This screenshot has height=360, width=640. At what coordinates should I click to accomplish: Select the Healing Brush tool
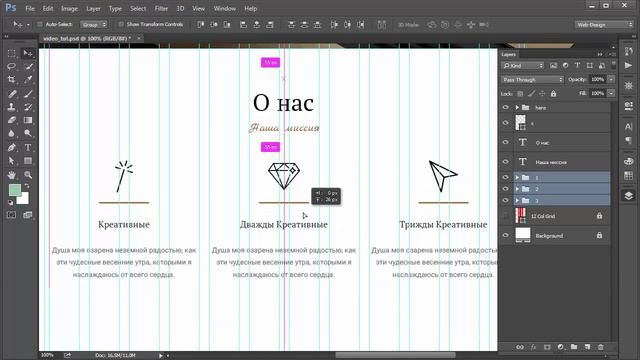click(11, 94)
